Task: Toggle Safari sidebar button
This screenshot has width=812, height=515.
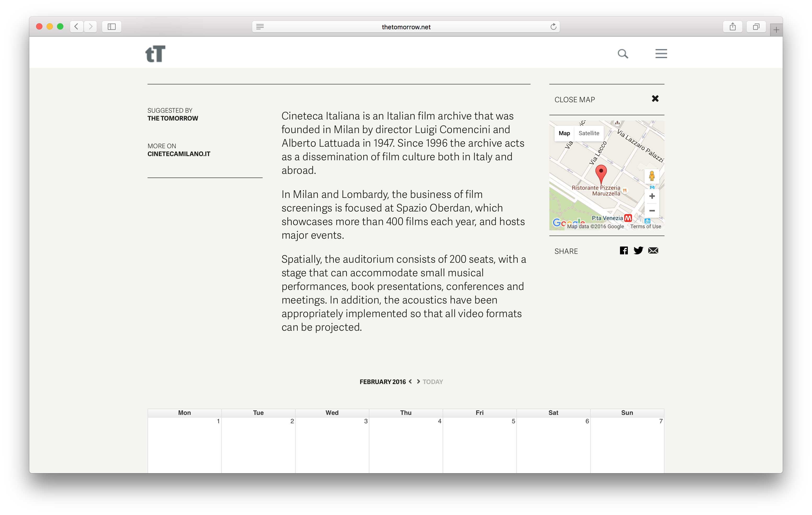Action: coord(112,27)
